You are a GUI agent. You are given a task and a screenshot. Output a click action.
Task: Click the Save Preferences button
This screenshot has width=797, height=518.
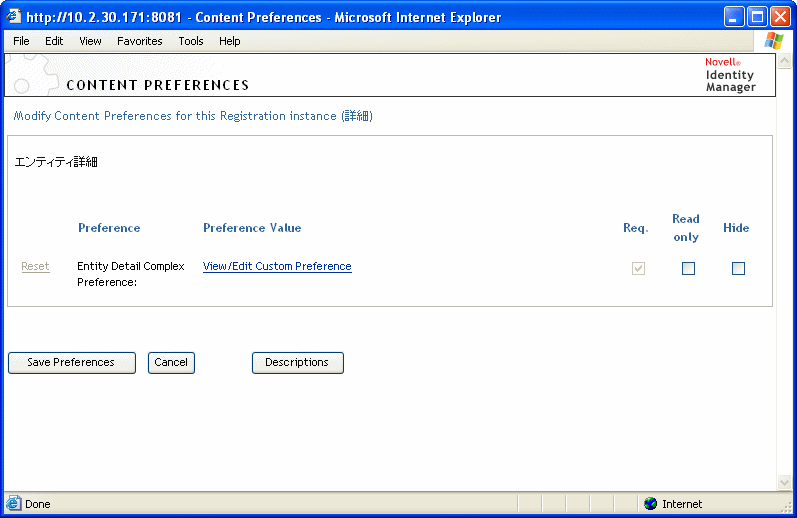[72, 362]
